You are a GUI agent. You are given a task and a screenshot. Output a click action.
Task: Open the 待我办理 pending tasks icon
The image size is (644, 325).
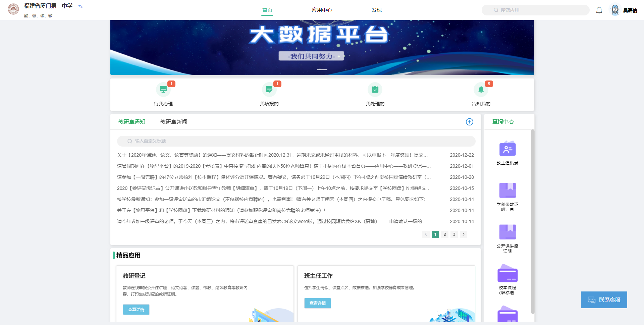(163, 90)
